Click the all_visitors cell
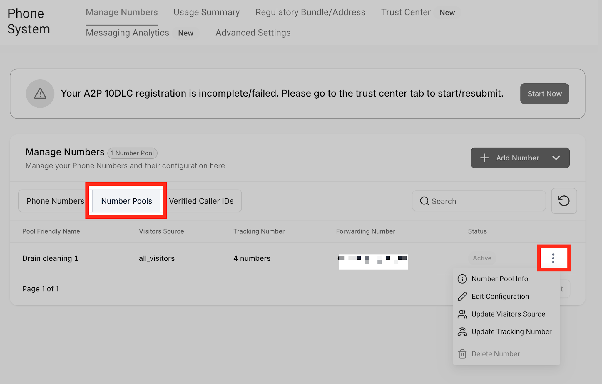The height and width of the screenshot is (384, 602). point(157,258)
